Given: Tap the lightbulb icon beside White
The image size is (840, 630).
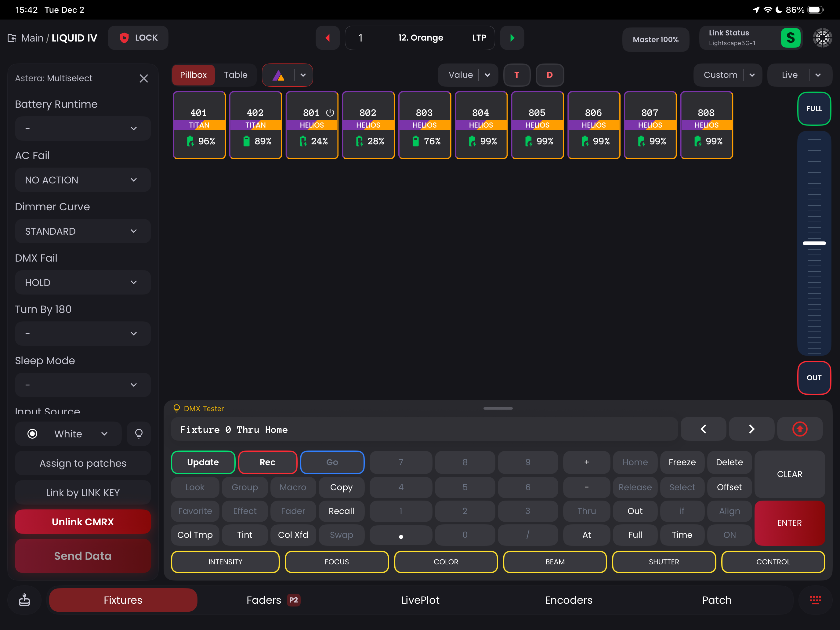Looking at the screenshot, I should tap(139, 433).
